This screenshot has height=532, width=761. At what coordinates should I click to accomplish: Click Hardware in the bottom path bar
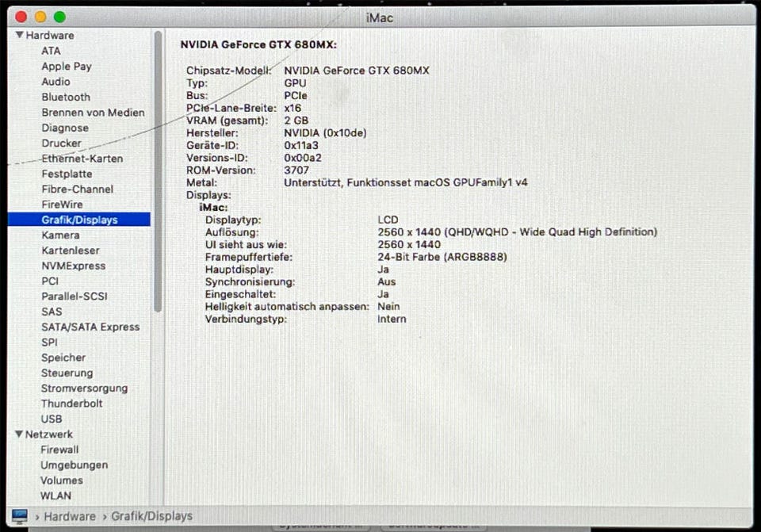(70, 516)
